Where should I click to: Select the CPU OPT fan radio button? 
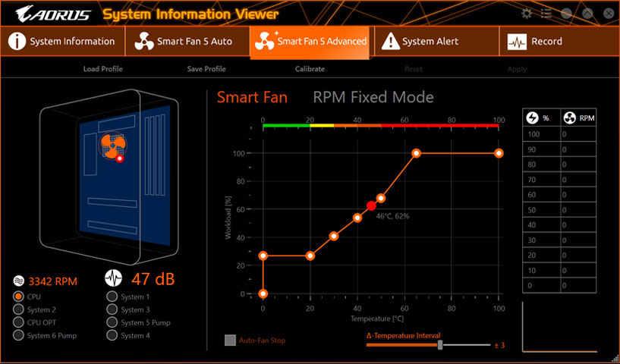(x=18, y=322)
